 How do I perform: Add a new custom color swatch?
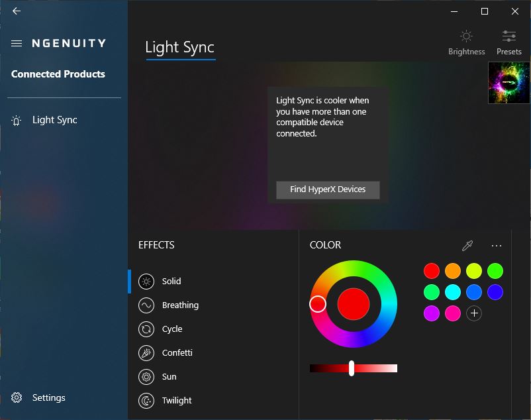tap(474, 313)
